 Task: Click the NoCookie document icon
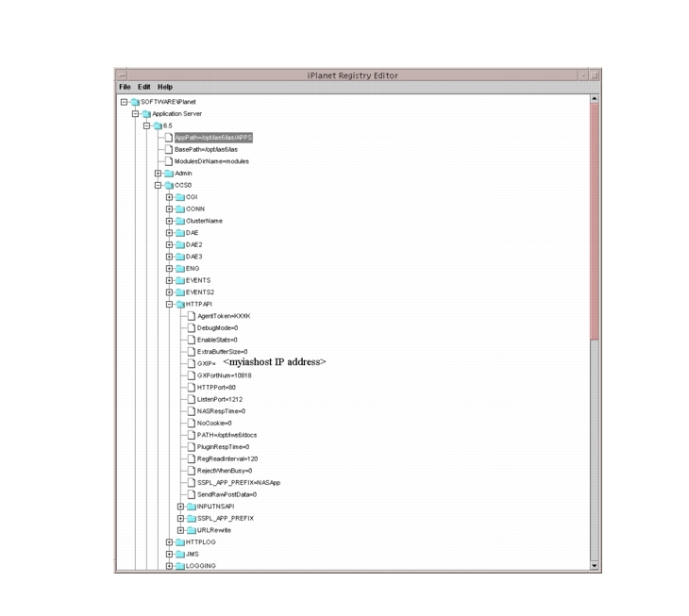point(192,423)
